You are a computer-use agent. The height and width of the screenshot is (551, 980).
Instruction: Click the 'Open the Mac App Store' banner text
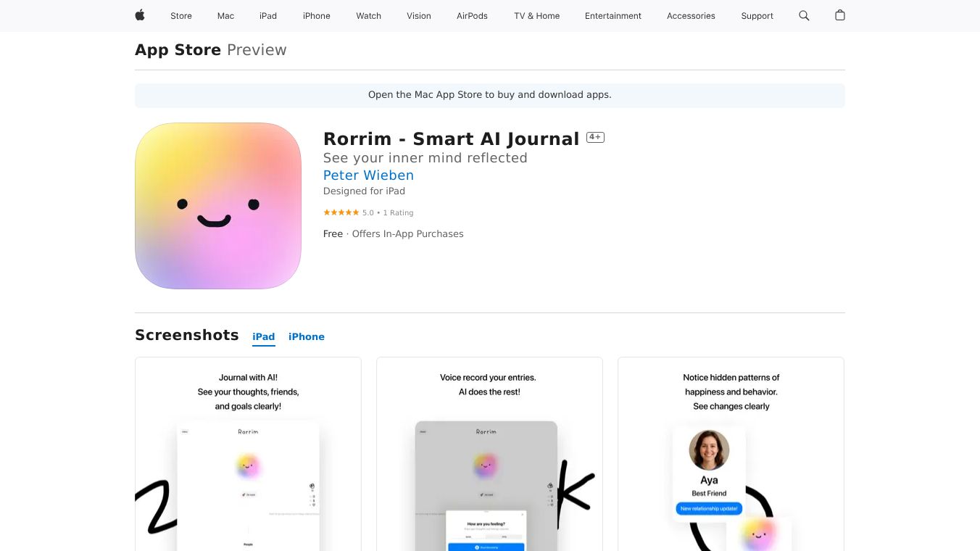pyautogui.click(x=490, y=95)
